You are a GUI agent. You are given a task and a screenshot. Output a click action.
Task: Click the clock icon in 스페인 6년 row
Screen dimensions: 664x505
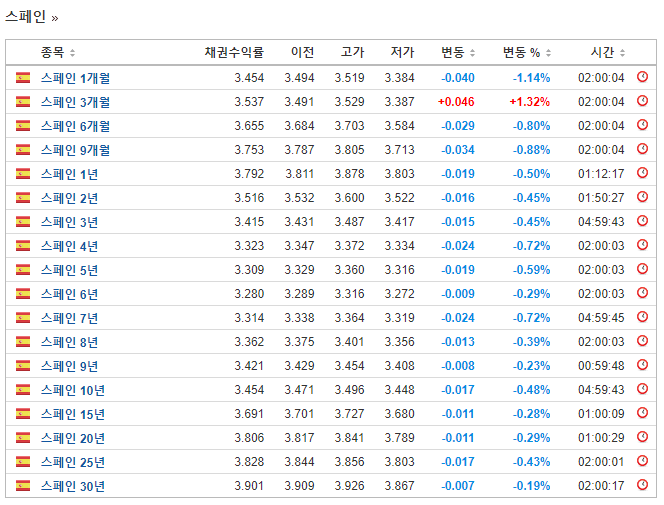click(x=642, y=293)
